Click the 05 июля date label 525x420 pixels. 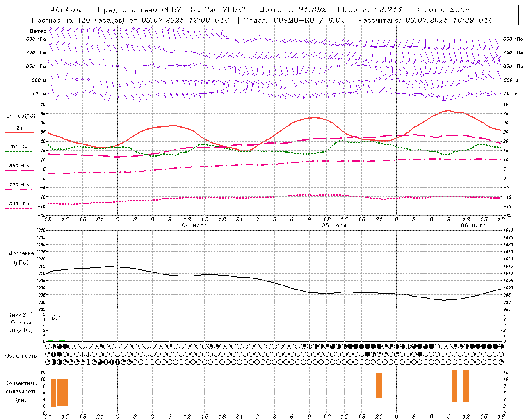click(334, 226)
